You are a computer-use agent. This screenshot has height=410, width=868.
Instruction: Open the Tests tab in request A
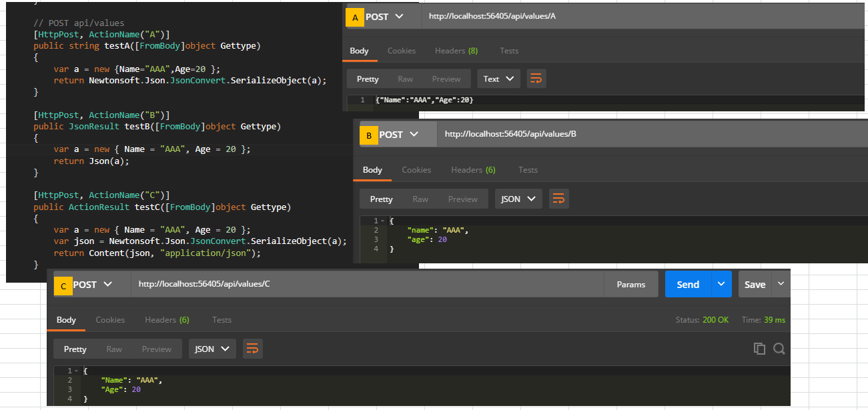coord(509,51)
